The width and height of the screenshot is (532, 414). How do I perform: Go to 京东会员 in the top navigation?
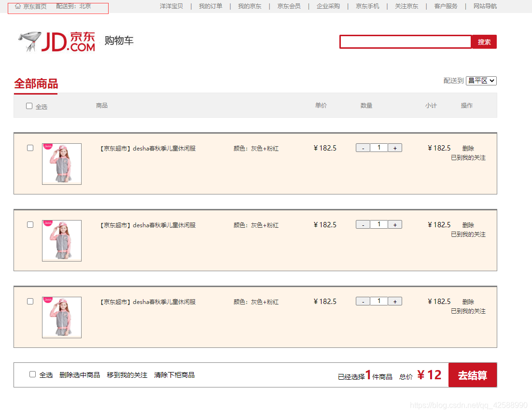289,6
